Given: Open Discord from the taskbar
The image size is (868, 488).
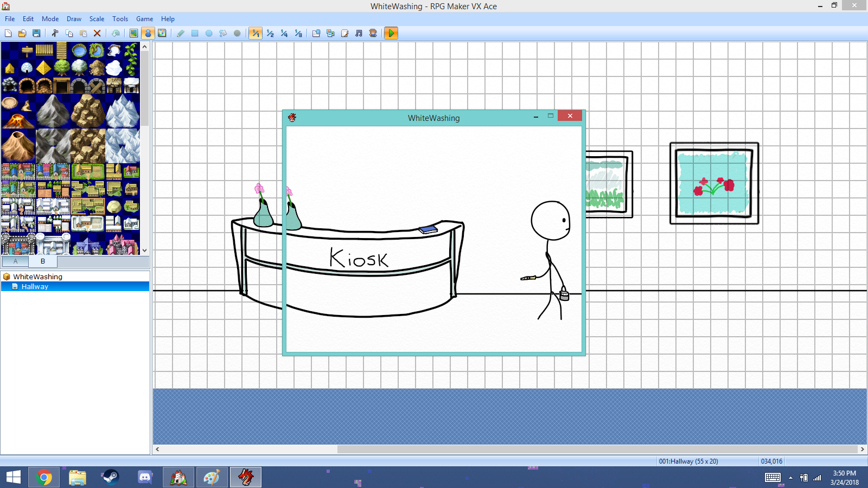Looking at the screenshot, I should (x=145, y=477).
